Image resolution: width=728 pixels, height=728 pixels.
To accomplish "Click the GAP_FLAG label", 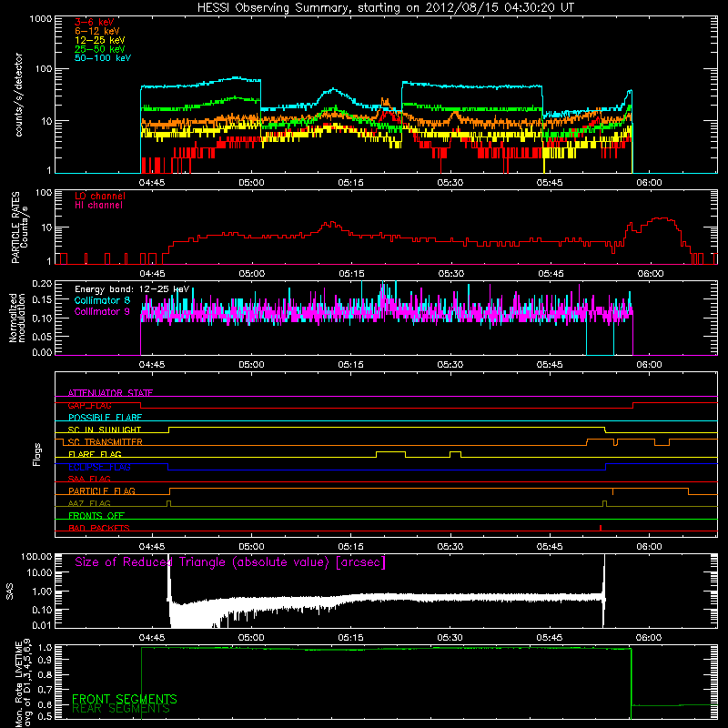I will [89, 405].
